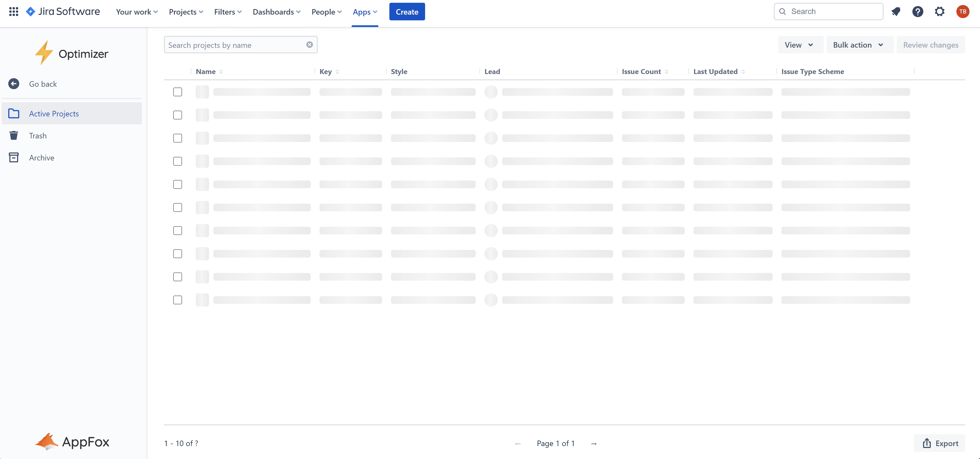Go to next page arrow

click(593, 443)
